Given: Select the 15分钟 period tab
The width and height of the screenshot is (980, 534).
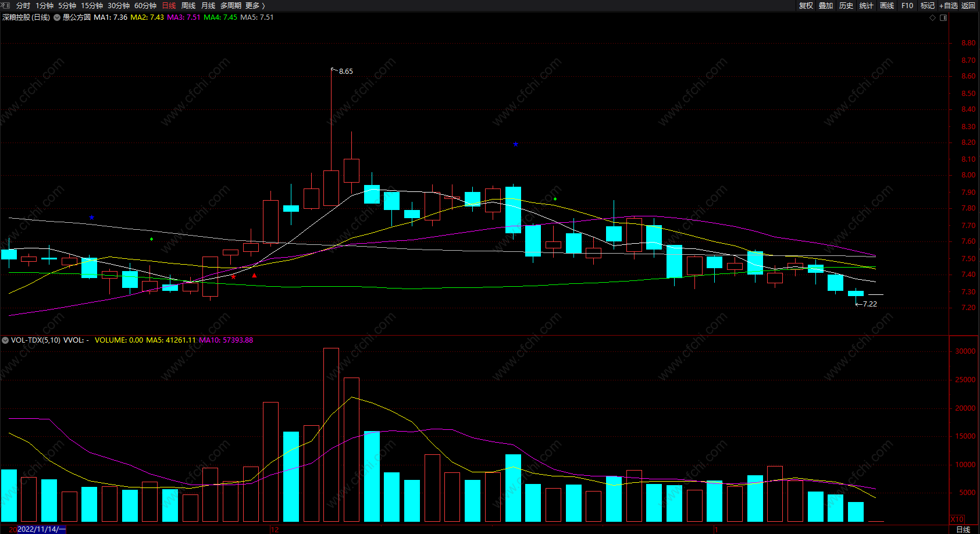Looking at the screenshot, I should pyautogui.click(x=92, y=6).
